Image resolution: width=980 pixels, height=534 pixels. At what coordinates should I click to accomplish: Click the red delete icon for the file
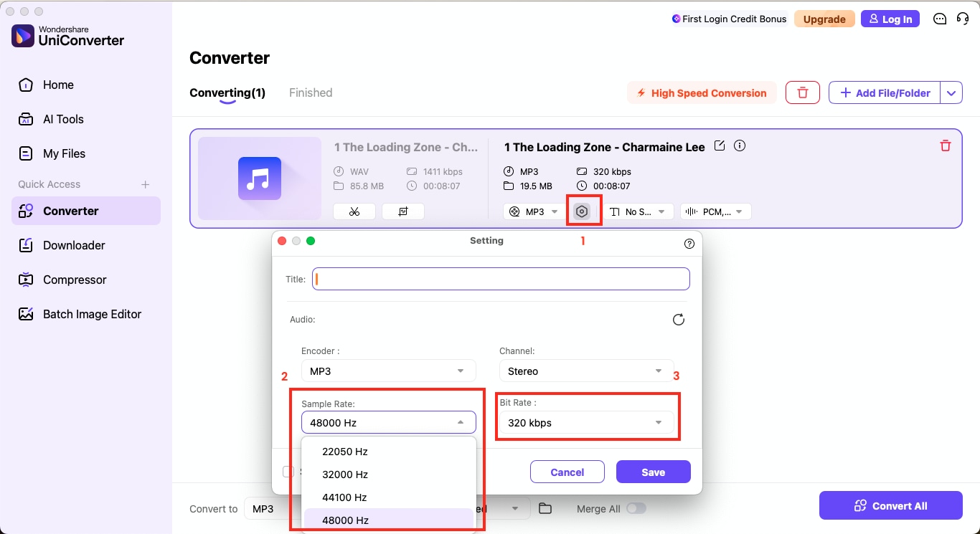(x=946, y=146)
